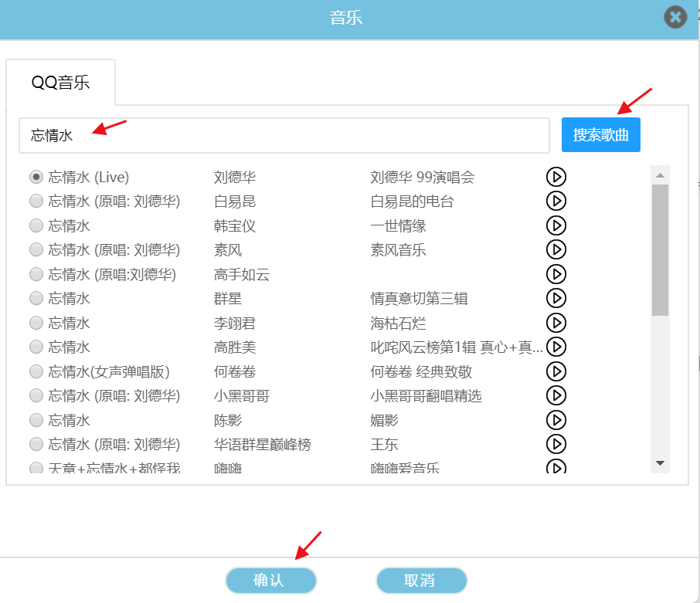Click artist name 韩宝仪
This screenshot has height=603, width=700.
[235, 225]
